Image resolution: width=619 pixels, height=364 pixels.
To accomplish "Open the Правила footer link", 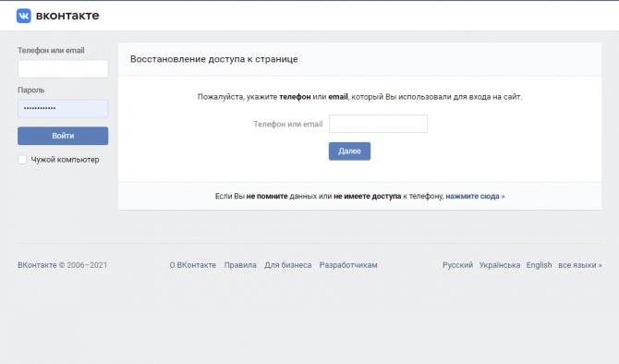I will [x=240, y=265].
